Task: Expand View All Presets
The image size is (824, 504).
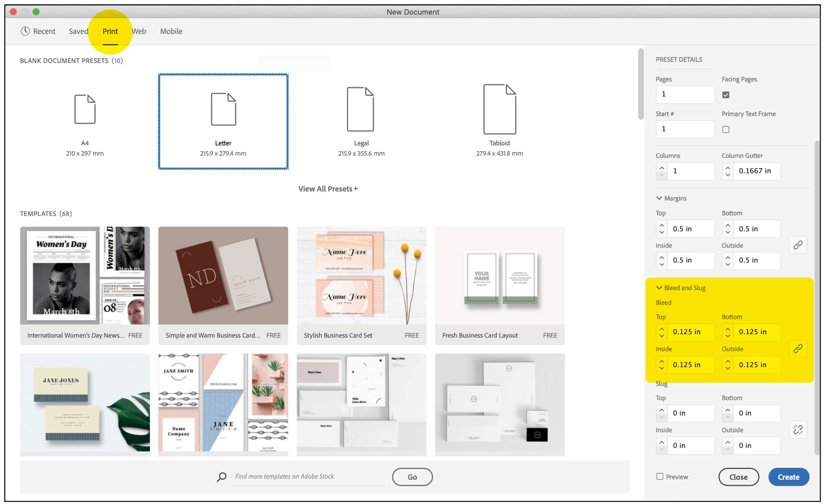Action: pyautogui.click(x=328, y=189)
